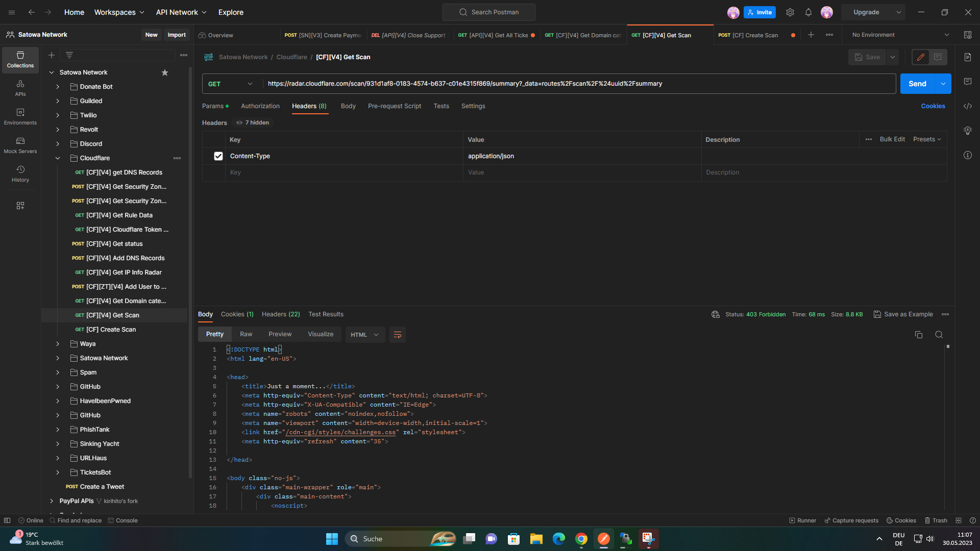This screenshot has height=551, width=980.
Task: Open the Mock Servers panel
Action: click(x=20, y=144)
